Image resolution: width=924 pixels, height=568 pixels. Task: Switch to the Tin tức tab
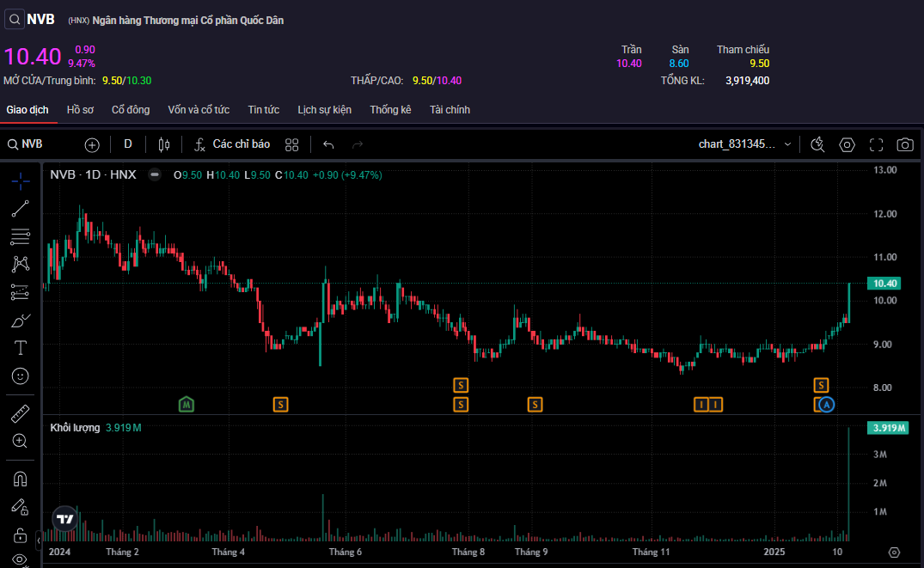point(263,110)
